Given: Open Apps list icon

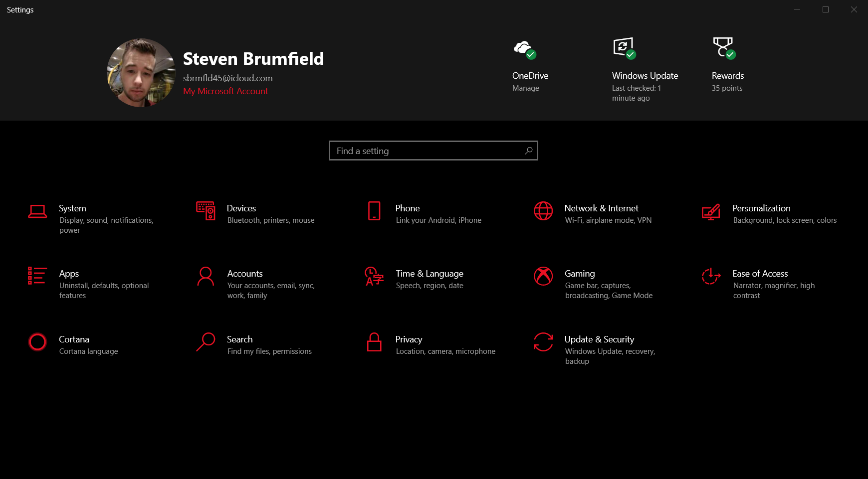Looking at the screenshot, I should click(x=37, y=276).
